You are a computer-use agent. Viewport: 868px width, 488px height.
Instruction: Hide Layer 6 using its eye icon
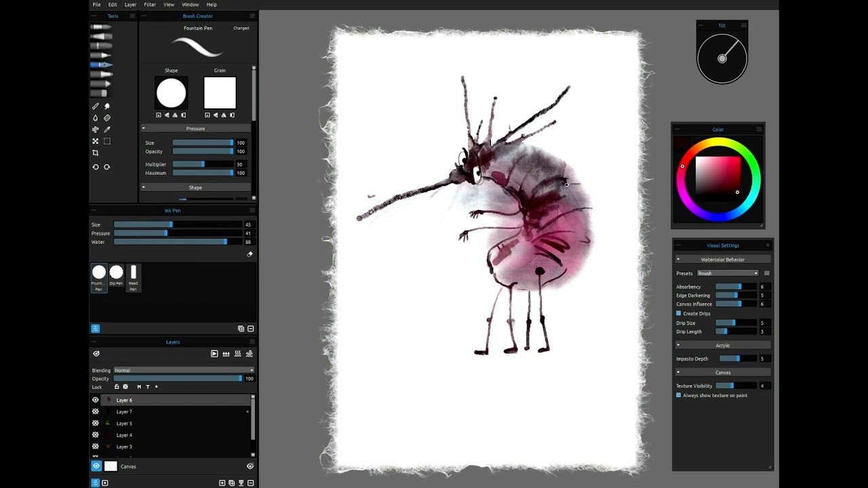click(96, 400)
